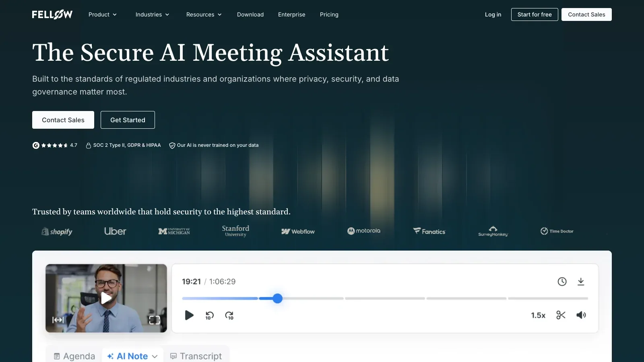Click the play button in player controls
The width and height of the screenshot is (644, 362).
[x=189, y=315]
